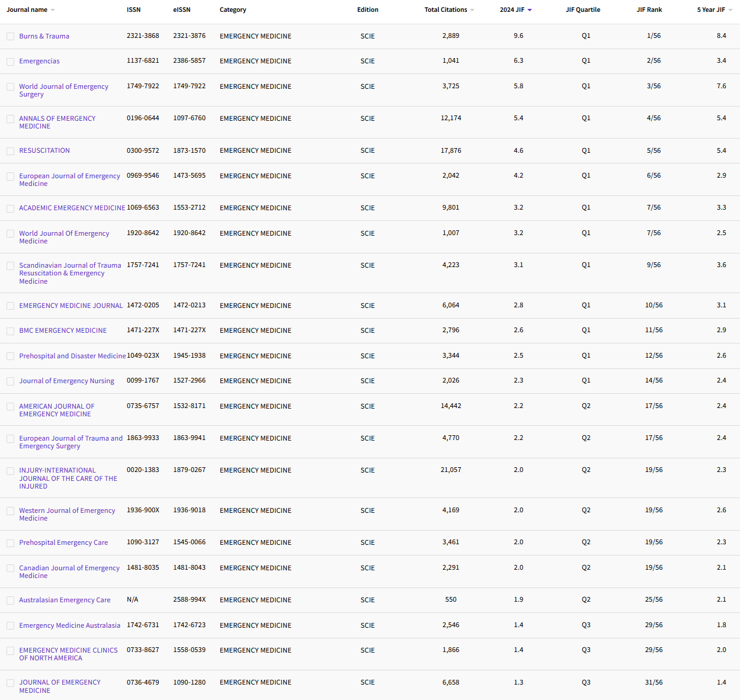This screenshot has width=740, height=700.
Task: Open the Journal of Emergency Nursing page
Action: (66, 381)
